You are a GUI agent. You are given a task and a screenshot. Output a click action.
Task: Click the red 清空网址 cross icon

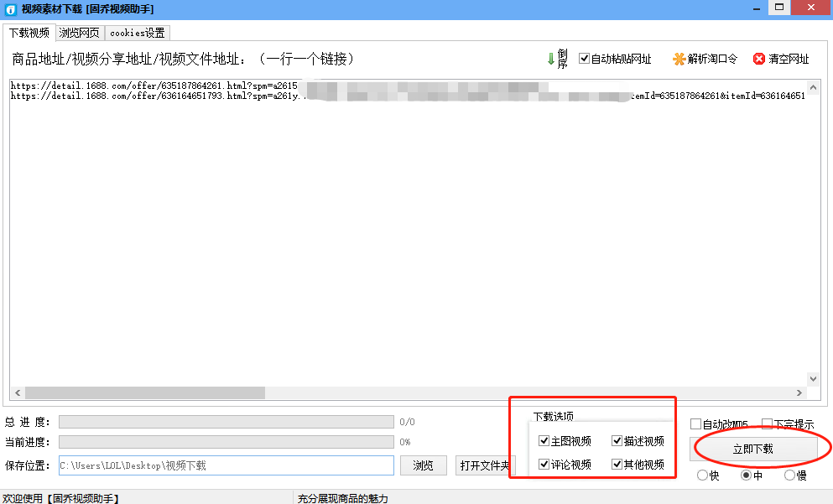click(759, 59)
